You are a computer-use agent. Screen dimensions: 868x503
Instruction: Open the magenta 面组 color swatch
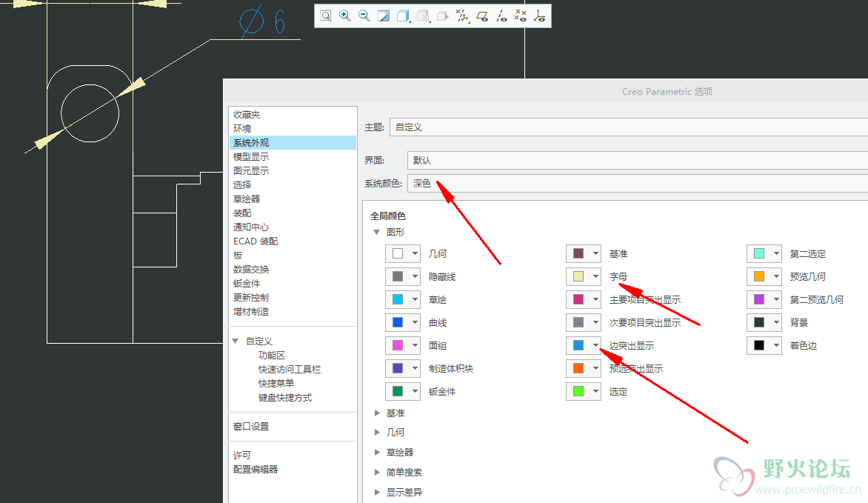click(x=402, y=346)
